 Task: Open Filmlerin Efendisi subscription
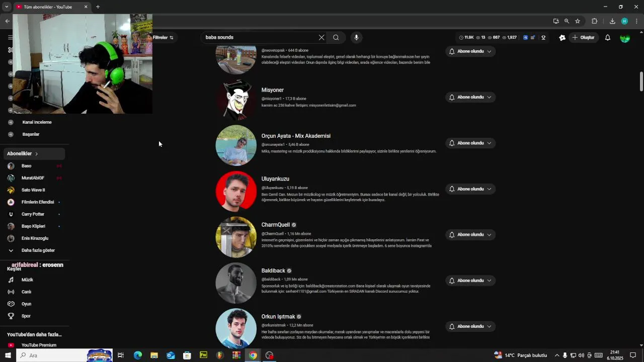(34, 202)
